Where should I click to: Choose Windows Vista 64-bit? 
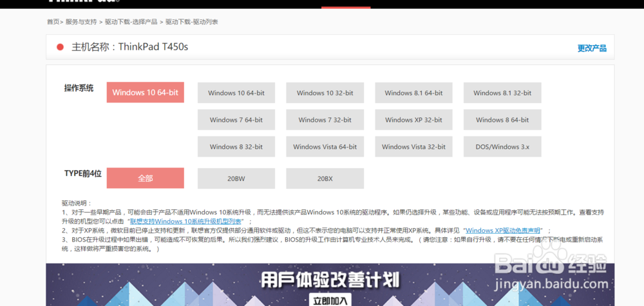pos(325,147)
